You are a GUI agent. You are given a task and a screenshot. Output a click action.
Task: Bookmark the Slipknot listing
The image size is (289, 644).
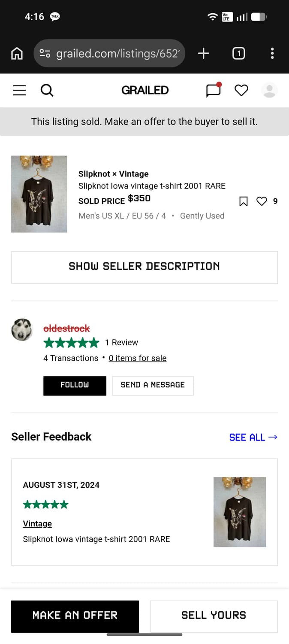(x=243, y=201)
